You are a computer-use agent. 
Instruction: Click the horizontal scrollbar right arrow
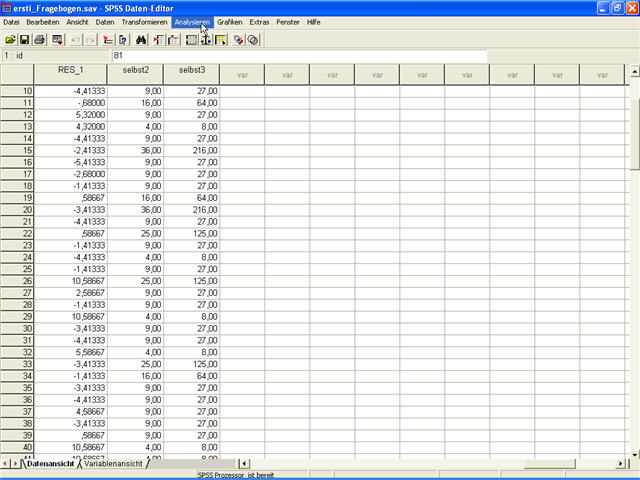pyautogui.click(x=620, y=463)
